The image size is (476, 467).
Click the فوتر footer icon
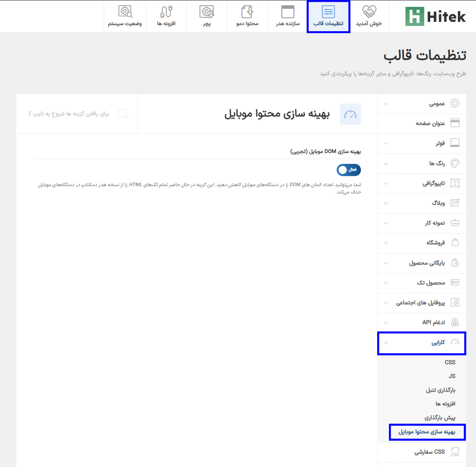(x=455, y=143)
